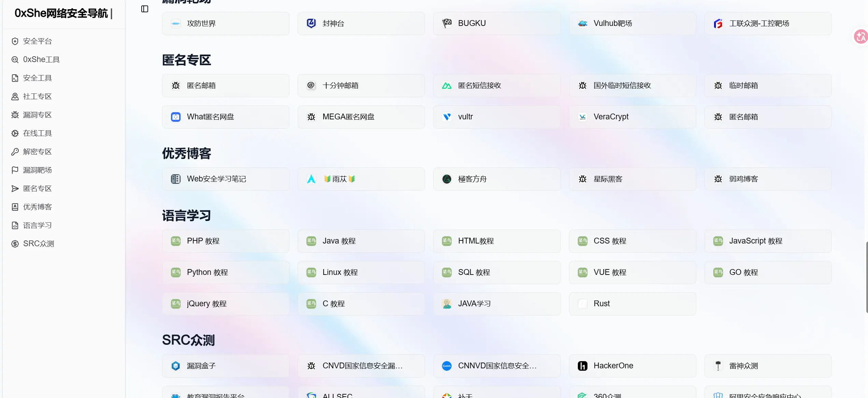The image size is (868, 398).
Task: Click the 極客方舟 round logo icon
Action: [447, 179]
